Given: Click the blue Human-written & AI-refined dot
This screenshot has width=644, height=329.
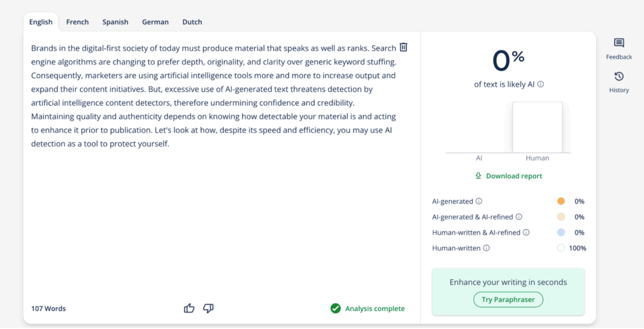Looking at the screenshot, I should pos(561,232).
